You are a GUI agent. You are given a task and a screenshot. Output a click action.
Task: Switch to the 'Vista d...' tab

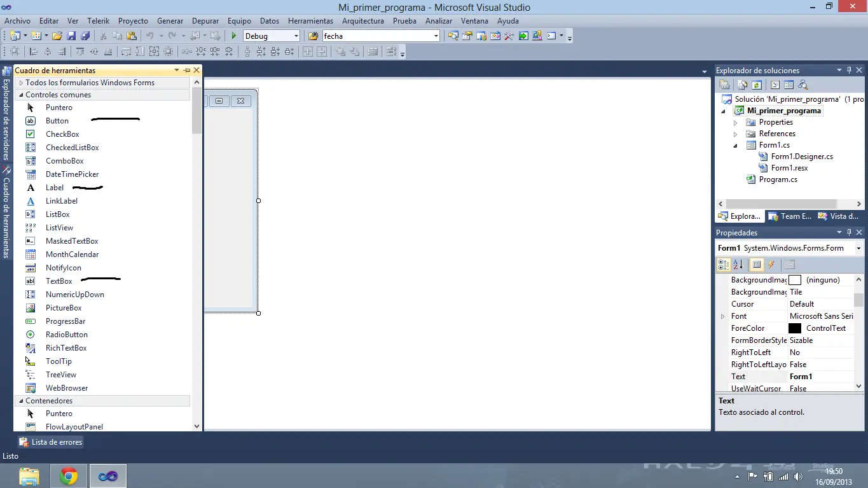tap(839, 216)
